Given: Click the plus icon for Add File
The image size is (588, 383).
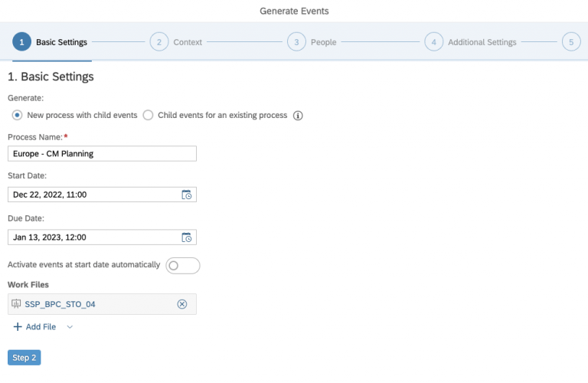Looking at the screenshot, I should point(18,326).
